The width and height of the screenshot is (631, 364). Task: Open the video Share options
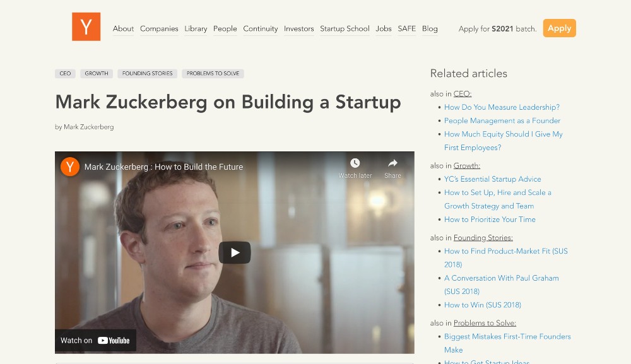[x=392, y=167]
